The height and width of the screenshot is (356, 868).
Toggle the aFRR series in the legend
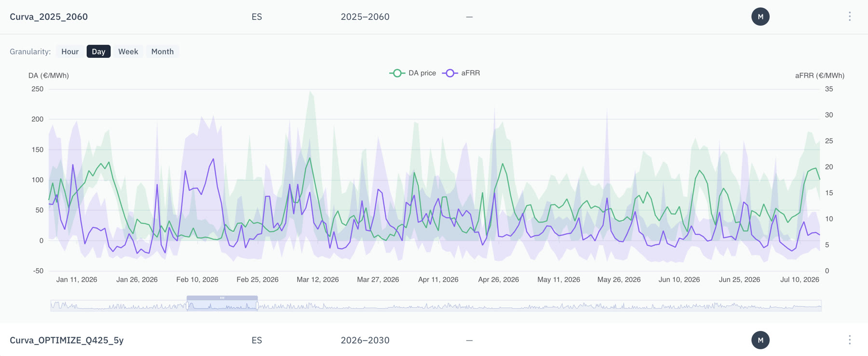tap(461, 73)
